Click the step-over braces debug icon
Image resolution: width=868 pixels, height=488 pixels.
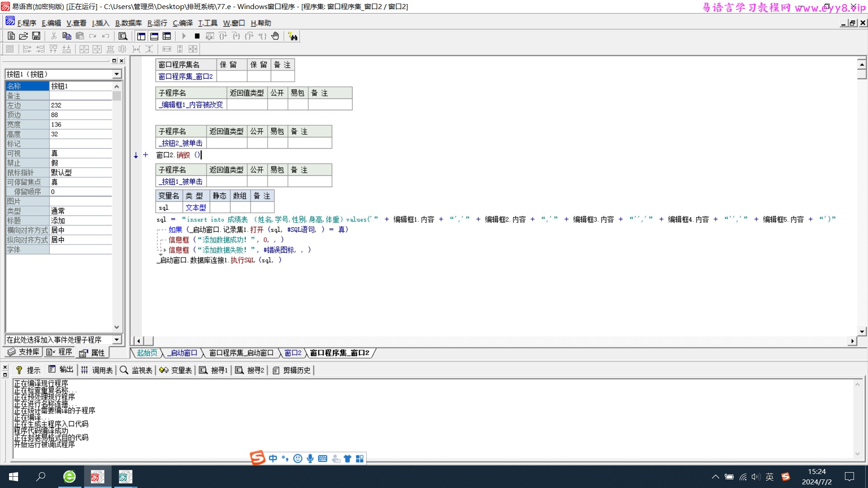223,36
